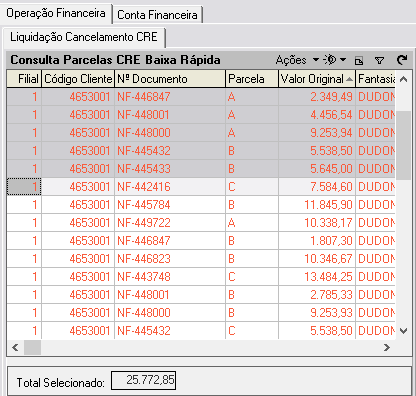Sort by the Filial column header
This screenshot has width=416, height=396.
[24, 79]
